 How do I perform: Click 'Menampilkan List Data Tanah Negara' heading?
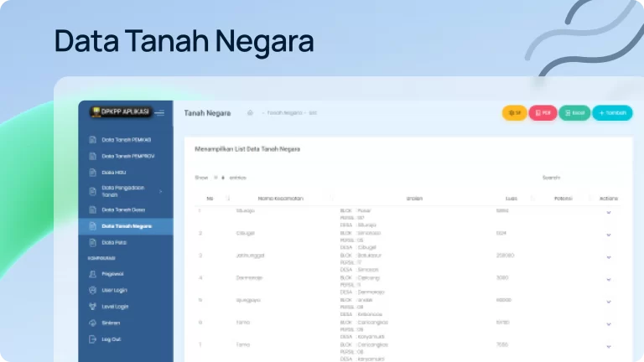pyautogui.click(x=247, y=149)
